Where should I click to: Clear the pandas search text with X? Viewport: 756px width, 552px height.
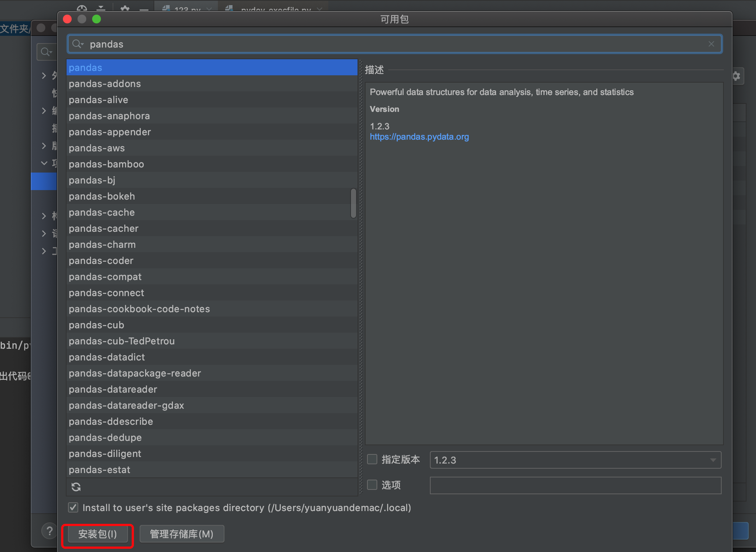tap(711, 44)
